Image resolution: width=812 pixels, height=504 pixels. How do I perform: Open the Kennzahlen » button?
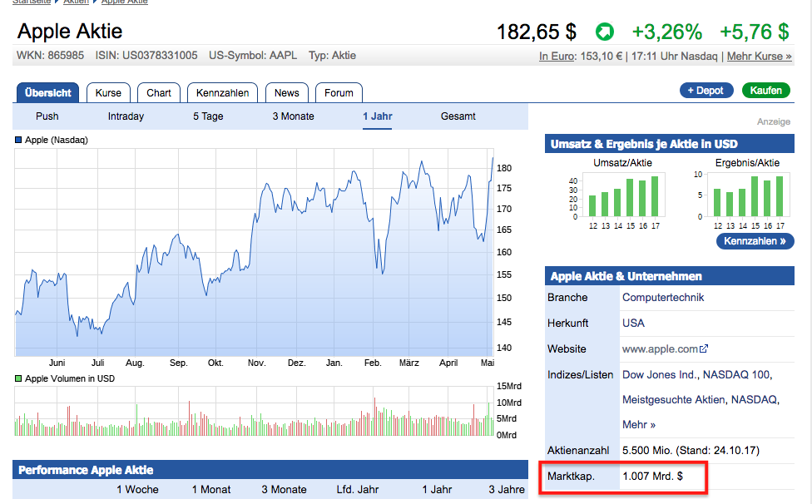point(755,241)
